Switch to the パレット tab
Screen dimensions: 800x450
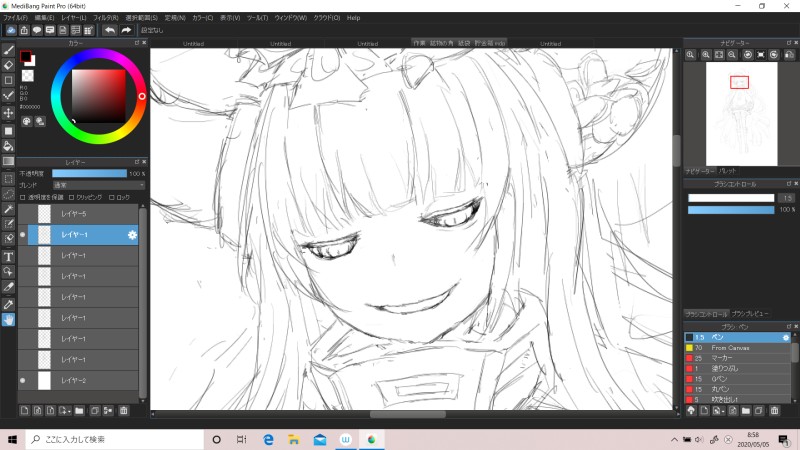(728, 171)
